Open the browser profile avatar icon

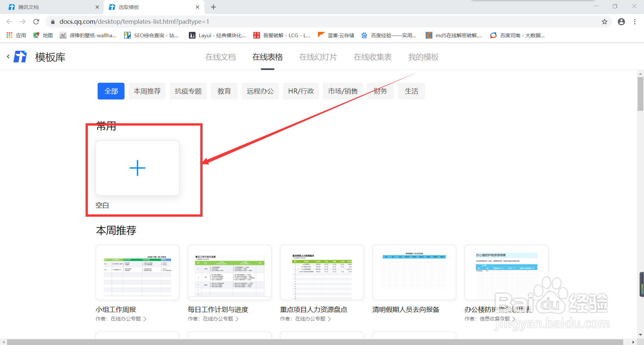(x=621, y=22)
